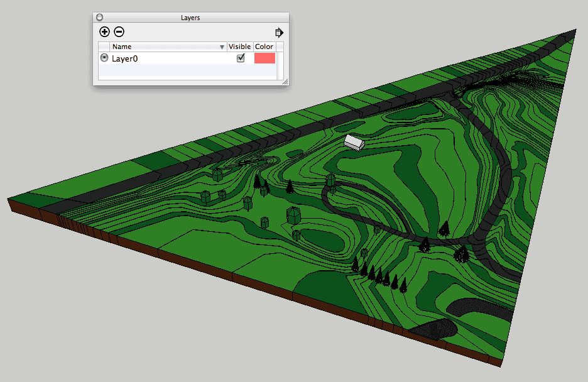
Task: Open the Layers details flyout menu arrow
Action: 279,32
